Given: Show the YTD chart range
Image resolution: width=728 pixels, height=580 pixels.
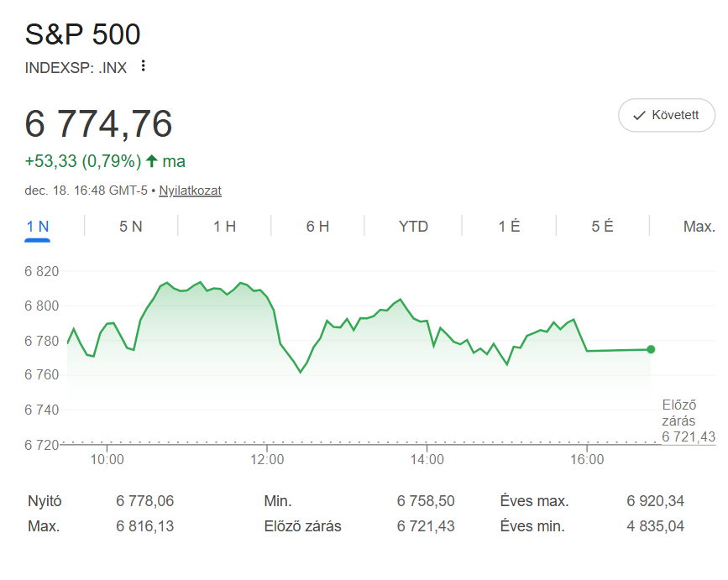Looking at the screenshot, I should coord(413,227).
